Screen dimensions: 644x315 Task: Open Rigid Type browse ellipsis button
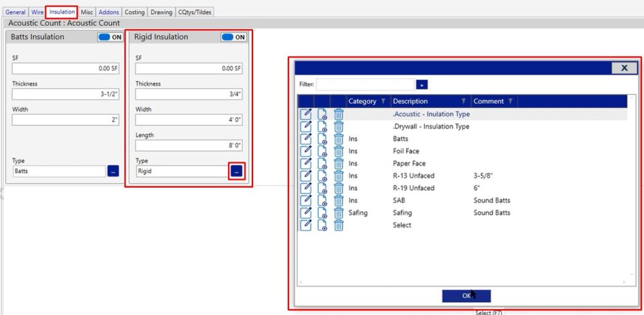pos(236,171)
